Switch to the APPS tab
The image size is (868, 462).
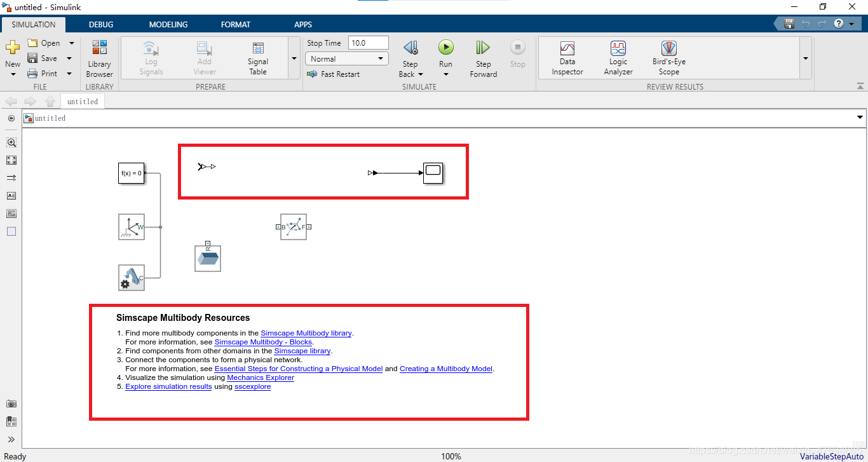tap(303, 24)
